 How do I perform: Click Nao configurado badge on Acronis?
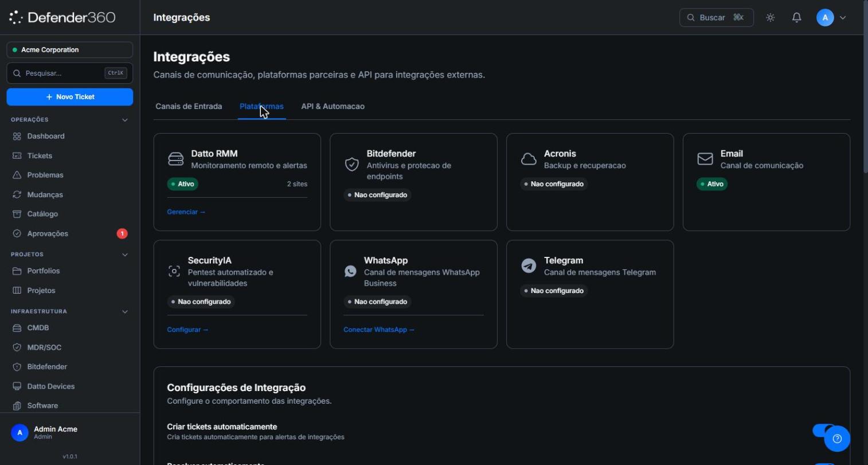click(x=554, y=184)
